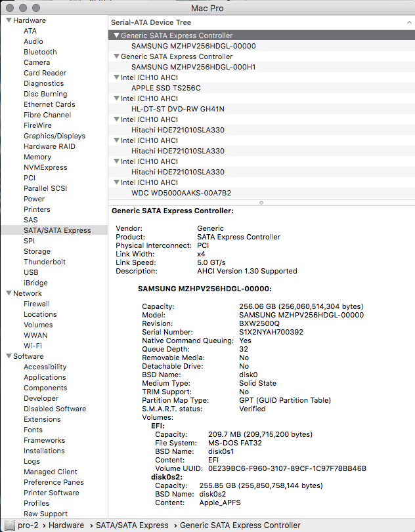Grab the split pane divider handle

[x=261, y=203]
